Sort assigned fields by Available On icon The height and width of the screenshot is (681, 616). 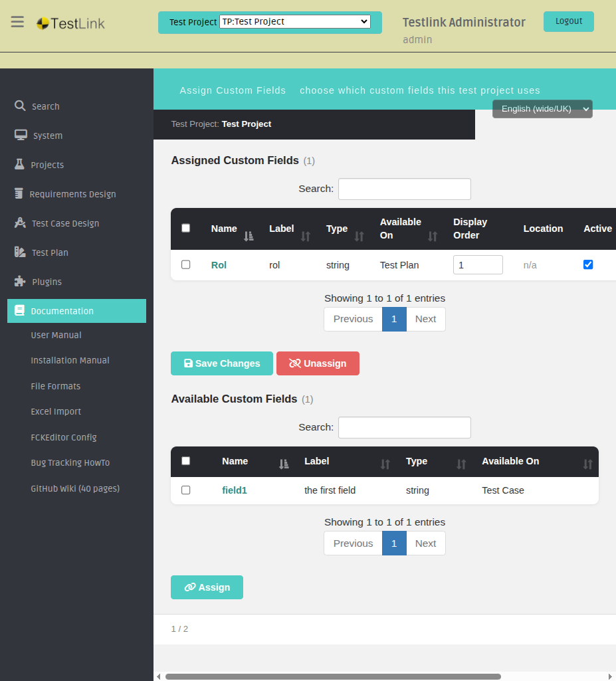(x=433, y=237)
